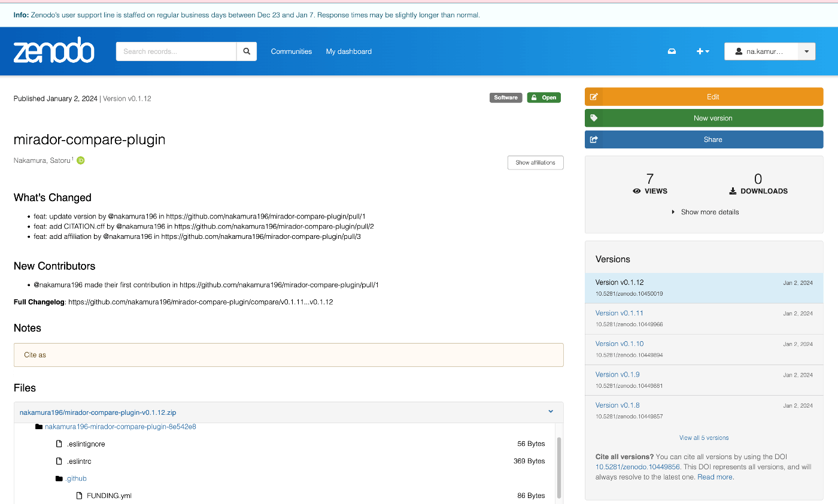Viewport: 838px width, 504px height.
Task: Click the Published January 2, 2024 text
Action: point(55,99)
